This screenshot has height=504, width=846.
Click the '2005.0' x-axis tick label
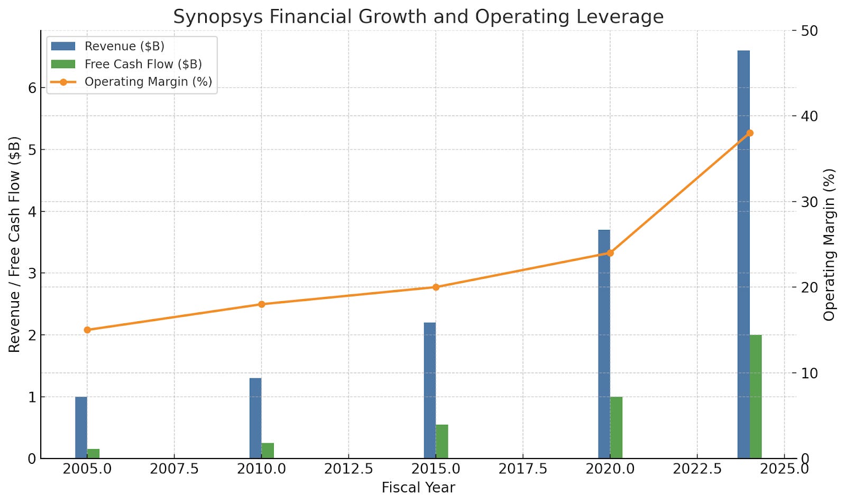(x=87, y=469)
